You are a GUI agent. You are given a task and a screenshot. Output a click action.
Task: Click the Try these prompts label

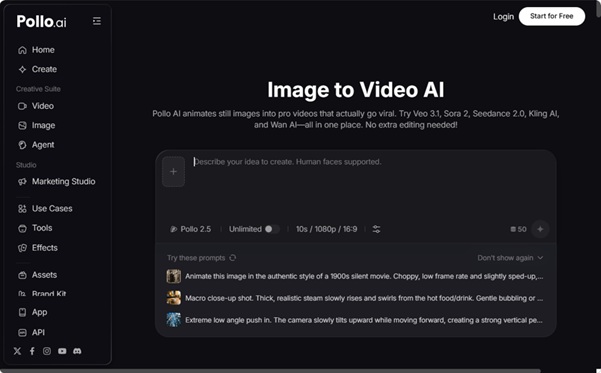pyautogui.click(x=196, y=258)
